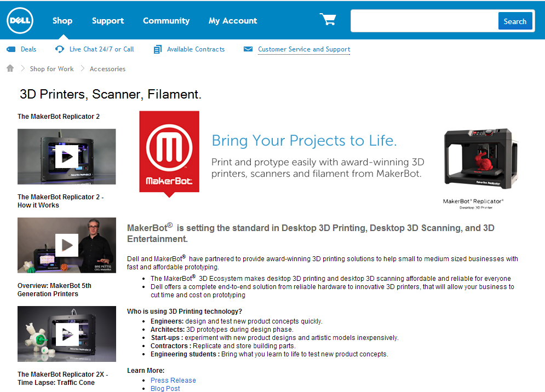Screen dimensions: 545x392
Task: Click the Available Contracts document icon
Action: (157, 49)
